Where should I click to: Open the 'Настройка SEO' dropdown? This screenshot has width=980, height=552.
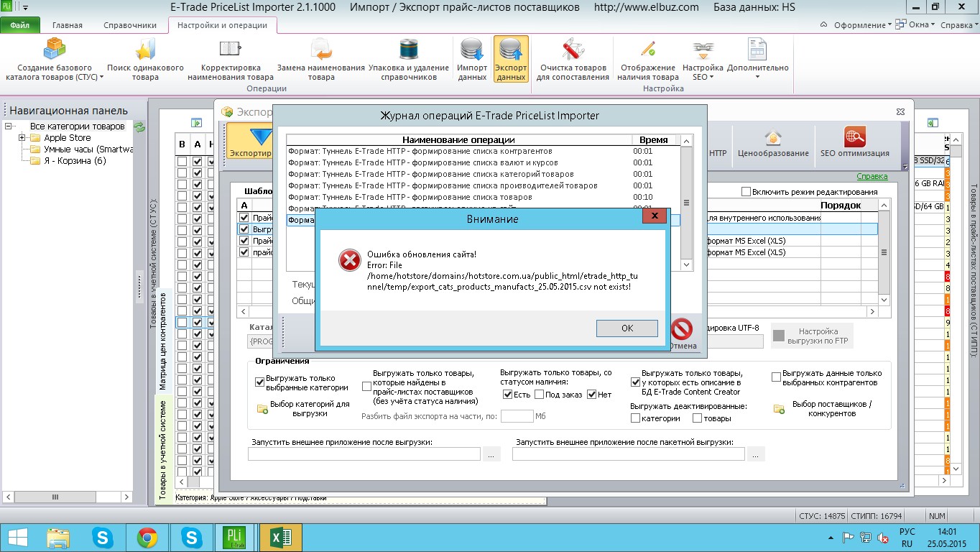pyautogui.click(x=703, y=61)
